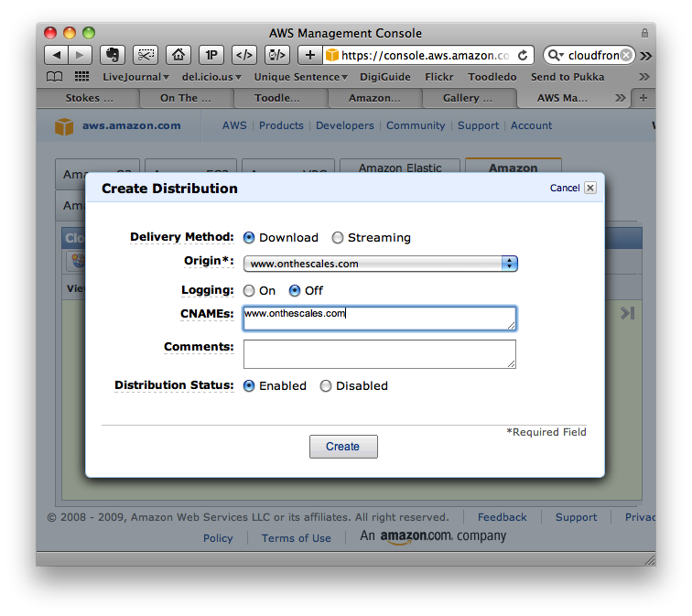Open the Products navigation link
The height and width of the screenshot is (616, 692).
[281, 125]
